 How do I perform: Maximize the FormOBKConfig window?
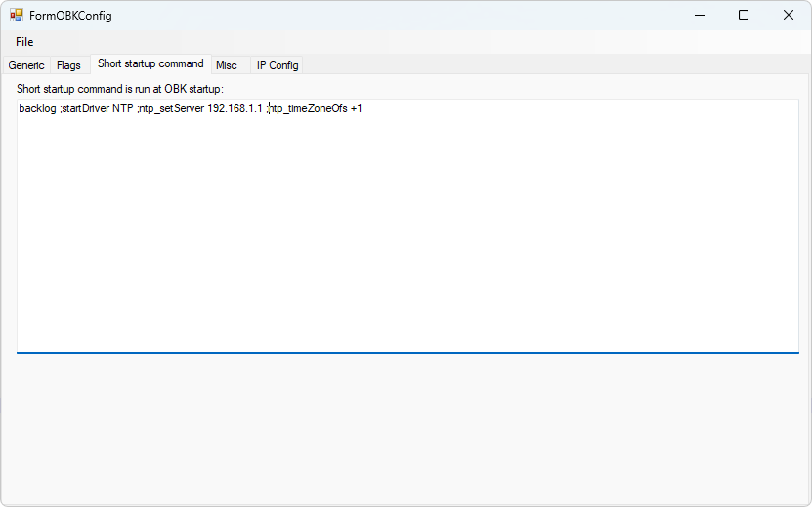tap(744, 15)
